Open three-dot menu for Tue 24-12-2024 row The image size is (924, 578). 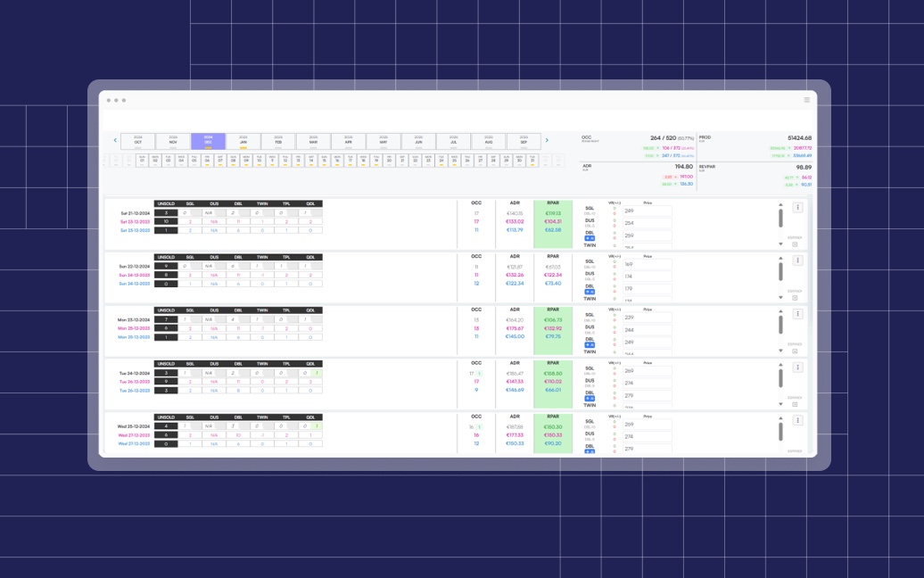click(x=797, y=367)
